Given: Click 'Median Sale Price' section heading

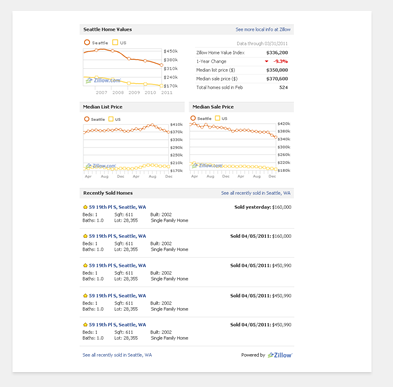Looking at the screenshot, I should tap(213, 107).
